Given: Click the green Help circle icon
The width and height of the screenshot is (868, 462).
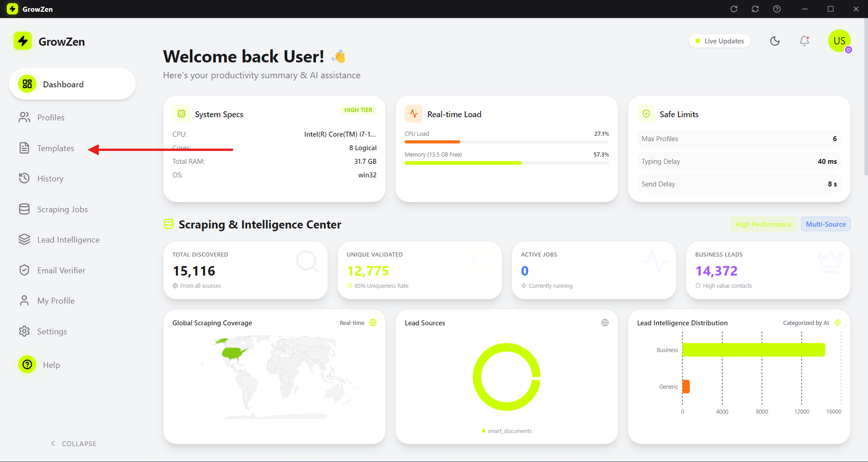Looking at the screenshot, I should click(x=27, y=364).
